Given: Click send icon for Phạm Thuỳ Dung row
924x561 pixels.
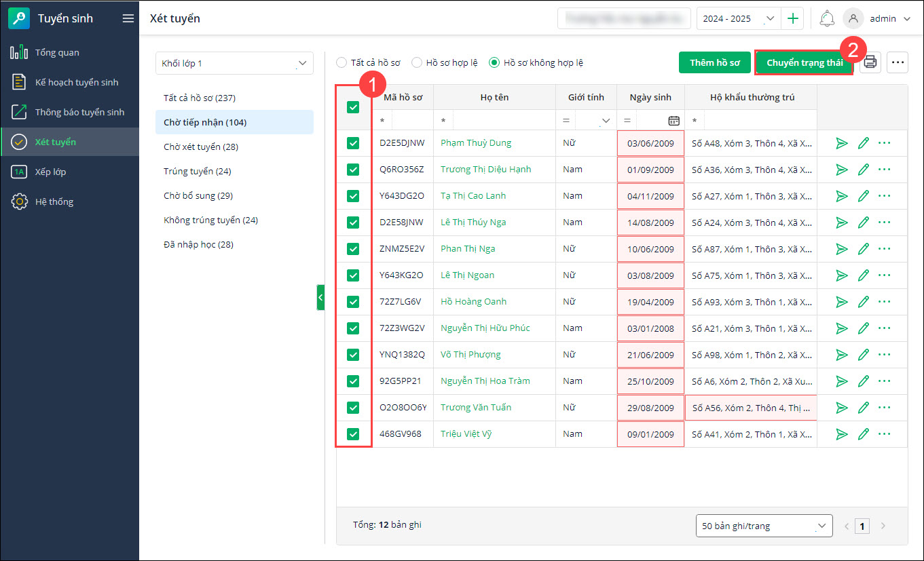Looking at the screenshot, I should click(842, 143).
